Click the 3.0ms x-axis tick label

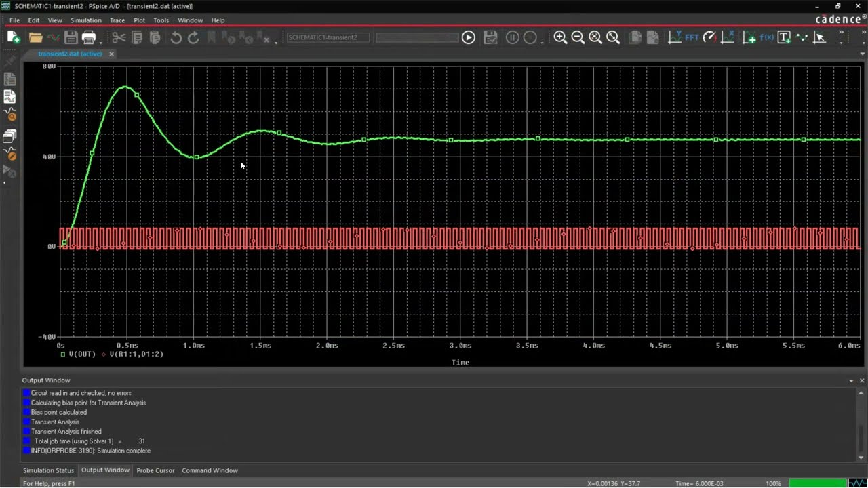point(460,346)
